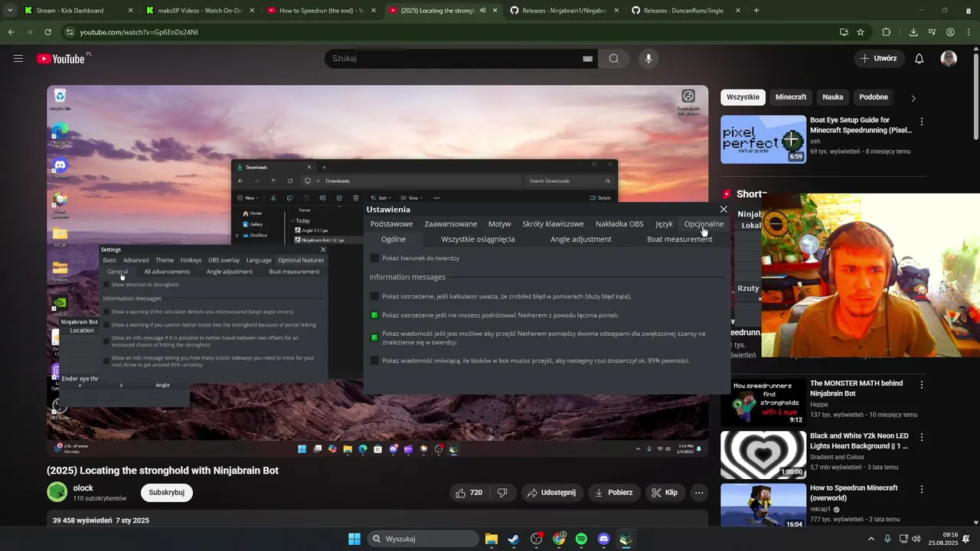Viewport: 980px width, 551px height.
Task: Enable 'Pokaż kierunek do twierdzy' checkbox
Action: (374, 259)
